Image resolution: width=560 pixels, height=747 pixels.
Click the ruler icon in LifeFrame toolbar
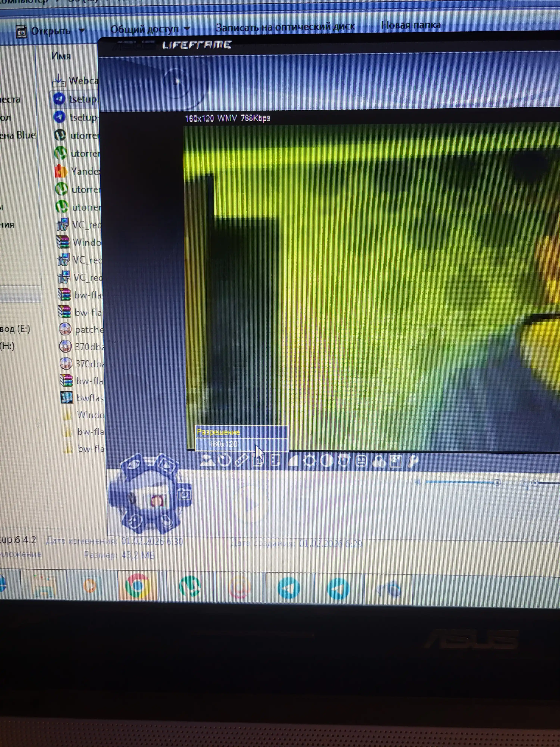click(x=241, y=461)
